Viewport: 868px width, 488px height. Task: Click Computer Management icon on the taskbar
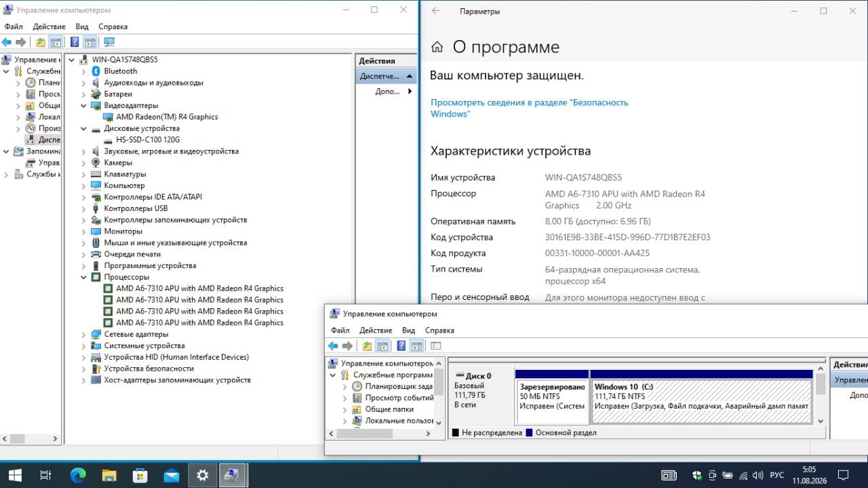click(233, 475)
